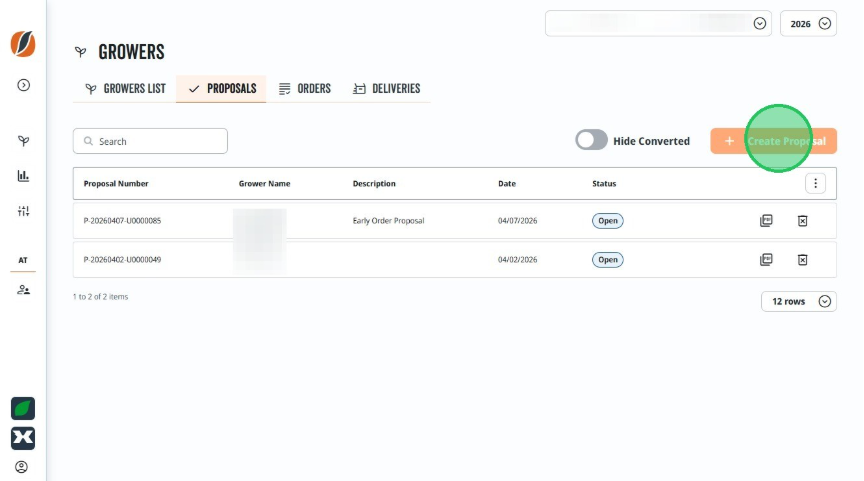Toggle the Hide Converted switch
864x481 pixels.
pyautogui.click(x=591, y=140)
